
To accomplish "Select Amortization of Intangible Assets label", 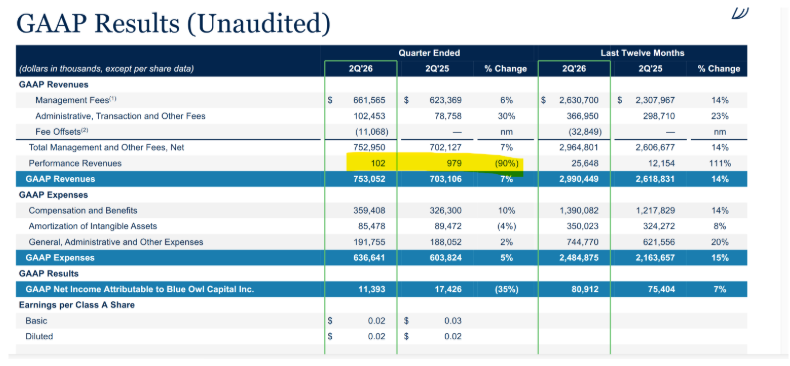I will pos(93,226).
